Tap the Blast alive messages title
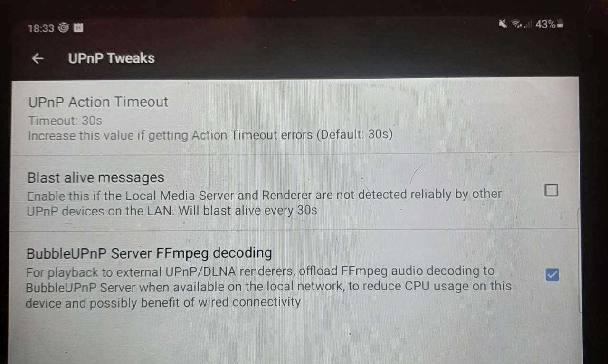This screenshot has width=608, height=364. [96, 177]
